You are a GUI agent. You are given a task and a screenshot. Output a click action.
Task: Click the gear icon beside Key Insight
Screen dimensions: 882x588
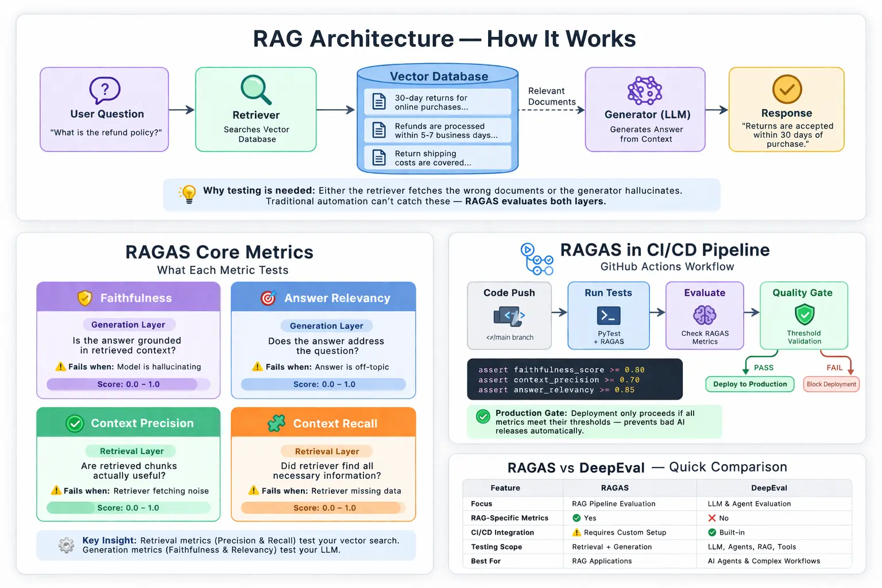point(67,545)
